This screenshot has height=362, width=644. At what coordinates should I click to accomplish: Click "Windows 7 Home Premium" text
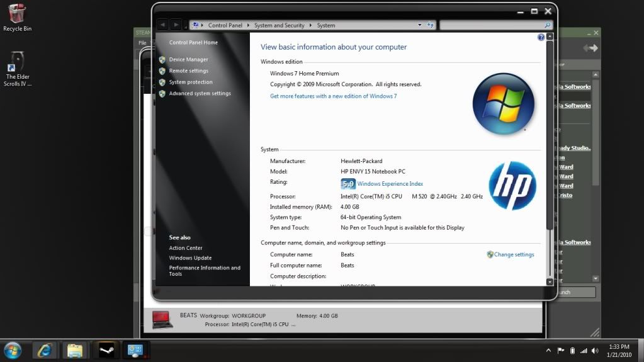[x=304, y=73]
